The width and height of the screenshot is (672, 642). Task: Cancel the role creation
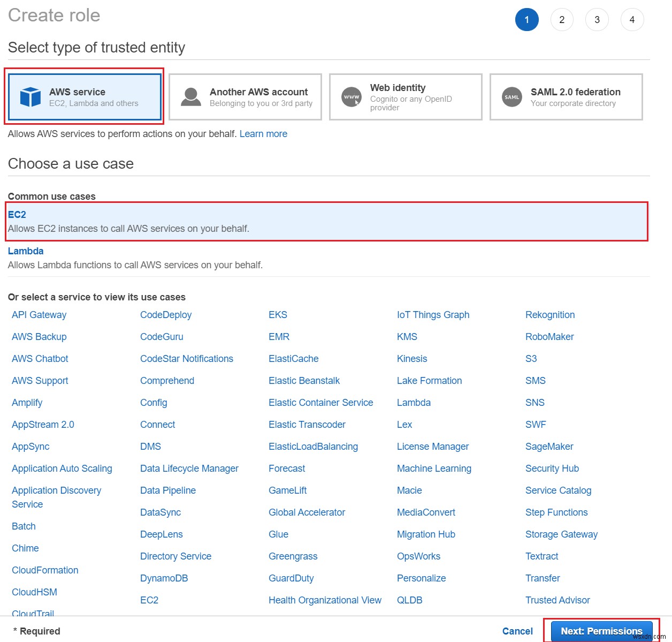(517, 631)
